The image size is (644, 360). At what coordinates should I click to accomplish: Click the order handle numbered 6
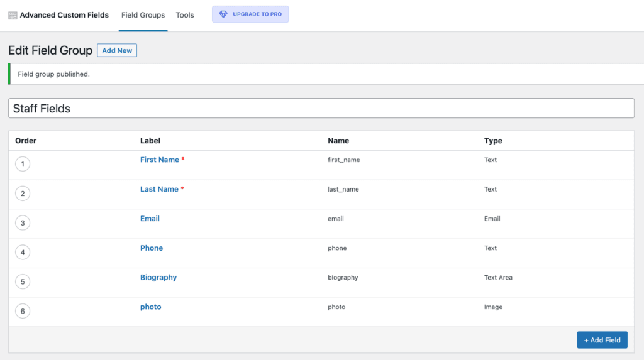click(23, 311)
